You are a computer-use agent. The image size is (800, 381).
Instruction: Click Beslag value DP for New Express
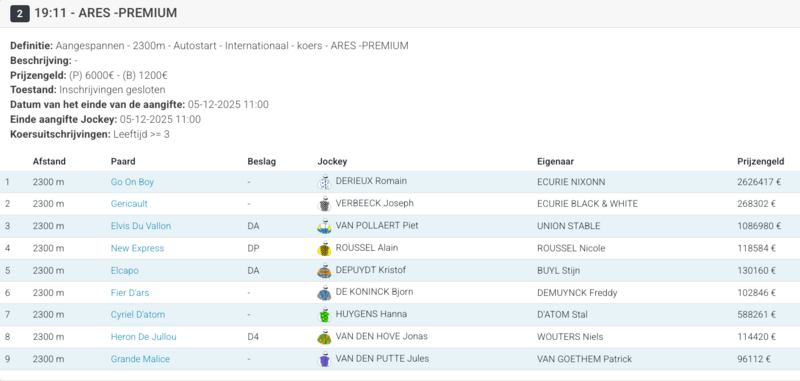coord(253,248)
